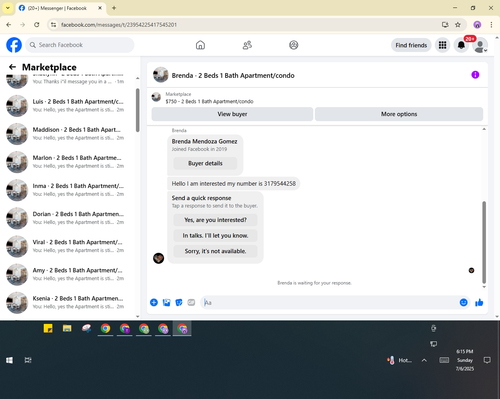This screenshot has width=500, height=399.
Task: Open the Windows notification center
Action: [x=487, y=360]
